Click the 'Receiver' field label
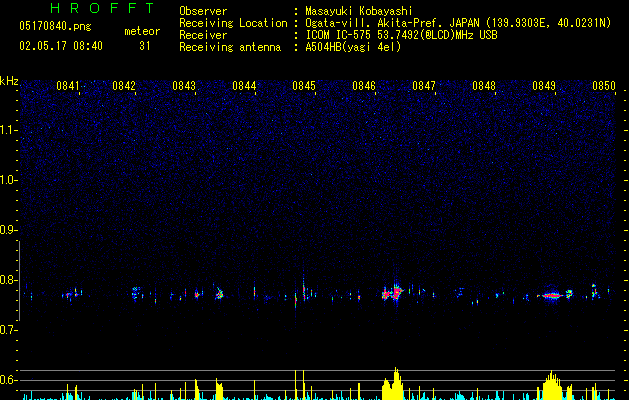This screenshot has height=400, width=629. [x=203, y=35]
